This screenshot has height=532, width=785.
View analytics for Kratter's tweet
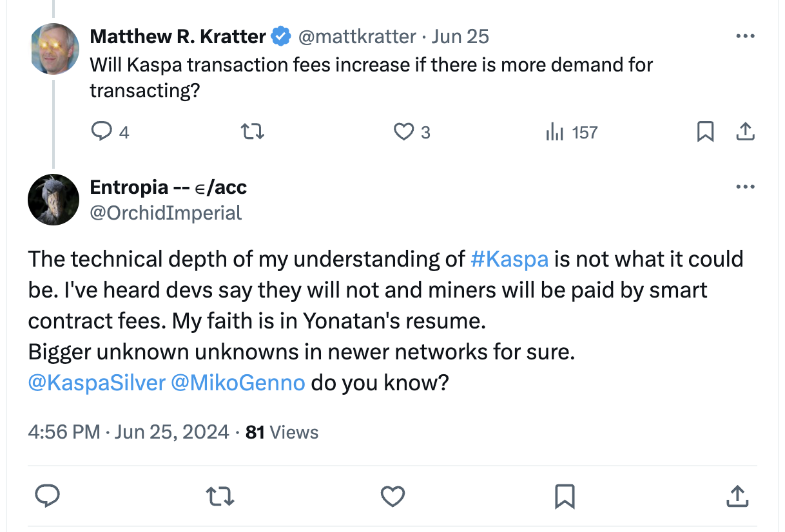coord(555,132)
